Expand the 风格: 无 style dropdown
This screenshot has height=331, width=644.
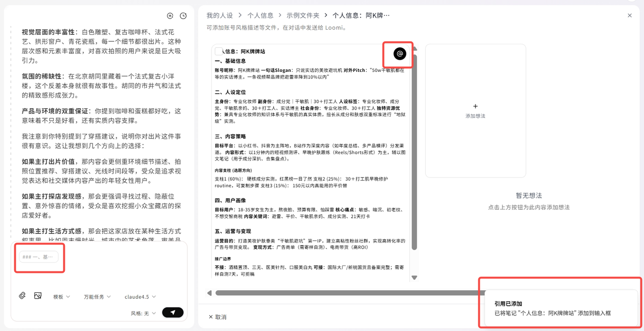tap(143, 313)
